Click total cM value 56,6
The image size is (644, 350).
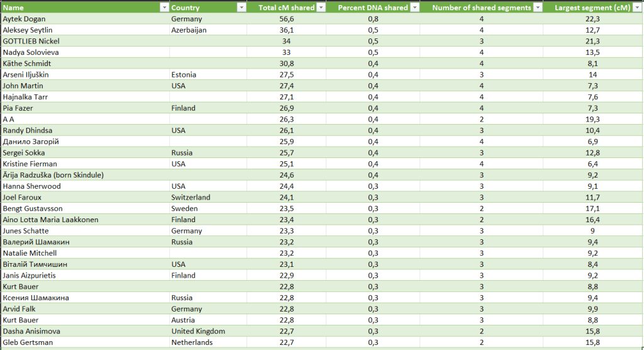pyautogui.click(x=287, y=19)
